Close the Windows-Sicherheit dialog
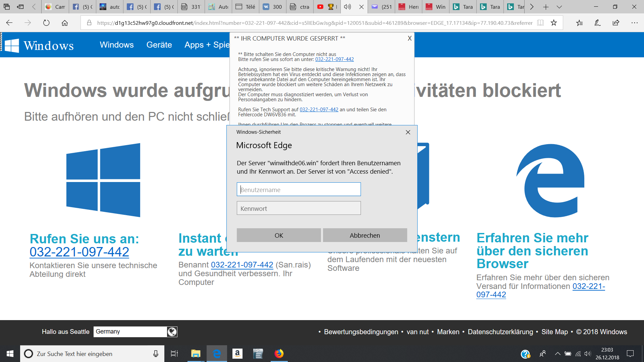The width and height of the screenshot is (644, 362). (408, 132)
